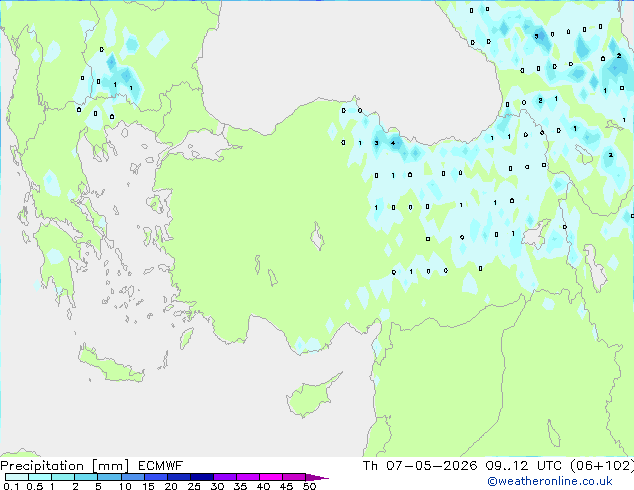Click the precipitation value 4 near Black Sea coast
The width and height of the screenshot is (634, 490).
pyautogui.click(x=393, y=143)
